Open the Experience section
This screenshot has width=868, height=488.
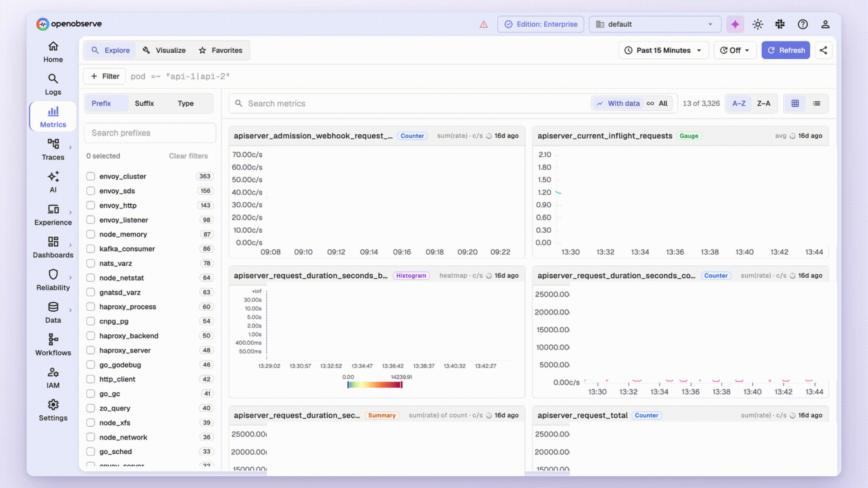coord(53,215)
